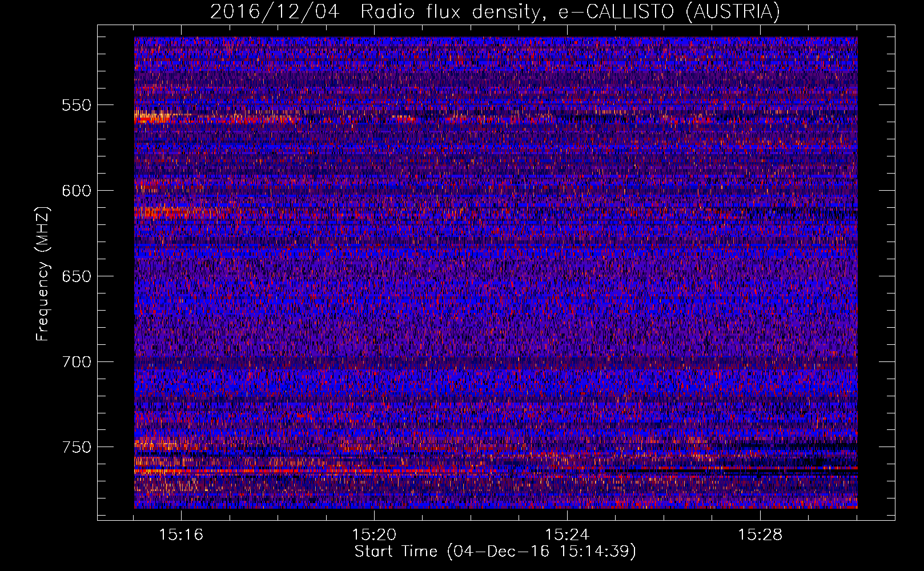Click the plot title "2016/12/04 Radio flux density, e-CALLISTO (AUSTRIA)"
Screen dimensions: 924x571
click(x=495, y=11)
